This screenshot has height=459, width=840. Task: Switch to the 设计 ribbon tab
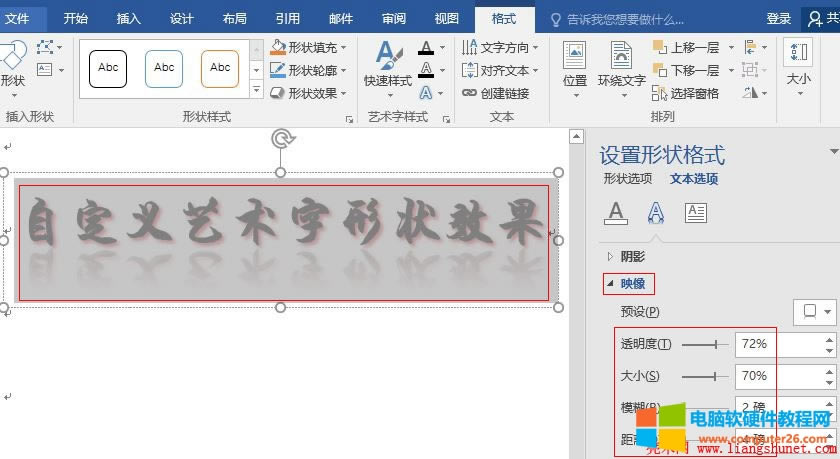(x=182, y=19)
